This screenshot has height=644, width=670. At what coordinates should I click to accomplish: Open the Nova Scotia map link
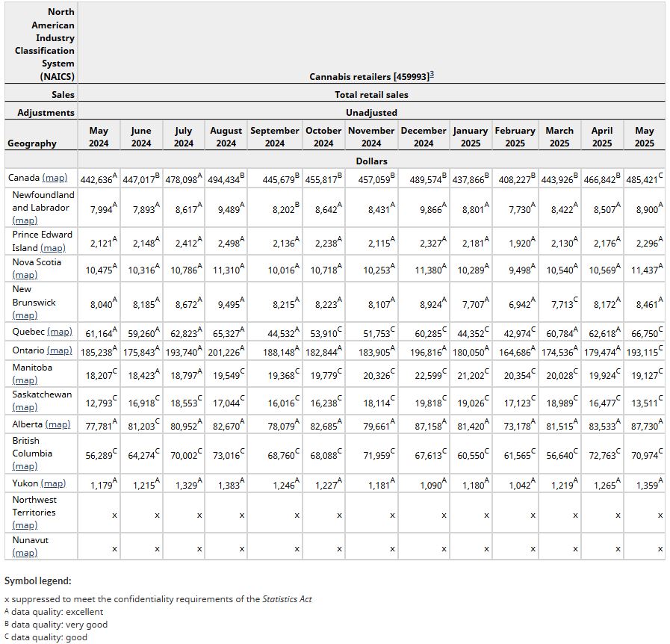25,275
